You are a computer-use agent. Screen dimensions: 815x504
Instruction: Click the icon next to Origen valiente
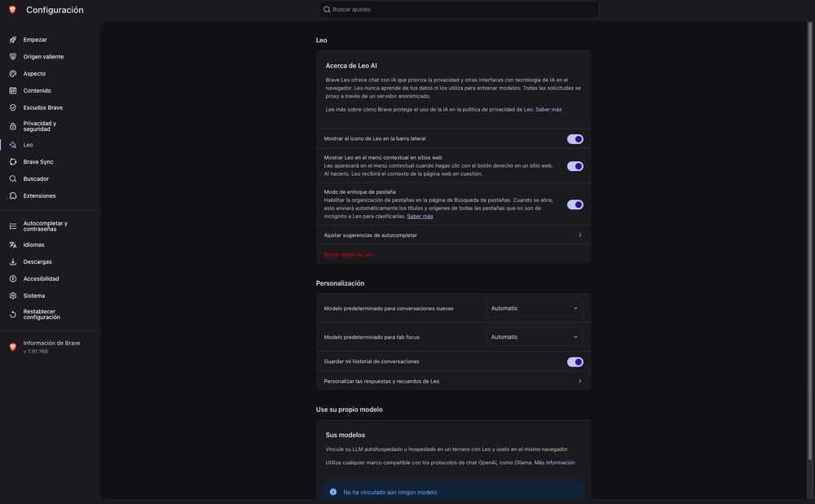pos(13,56)
